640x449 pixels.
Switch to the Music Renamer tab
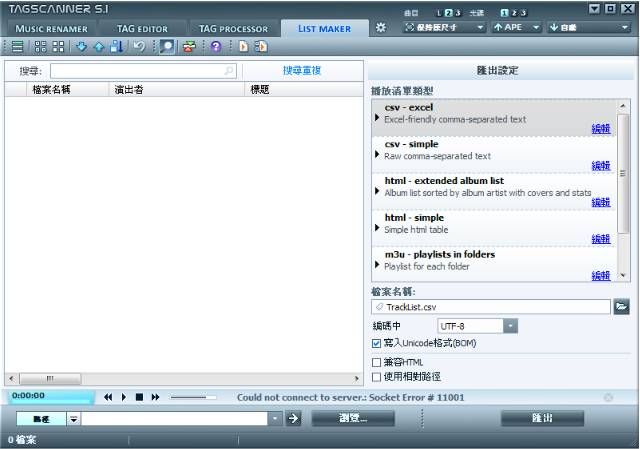(51, 28)
